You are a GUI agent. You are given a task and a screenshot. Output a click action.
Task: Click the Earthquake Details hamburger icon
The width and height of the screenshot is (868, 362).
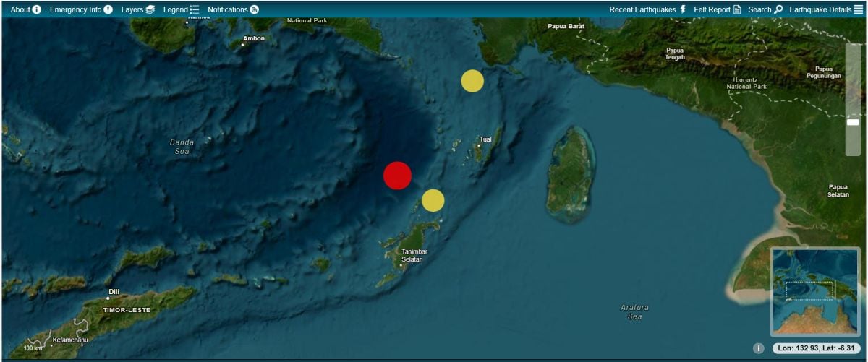click(859, 9)
